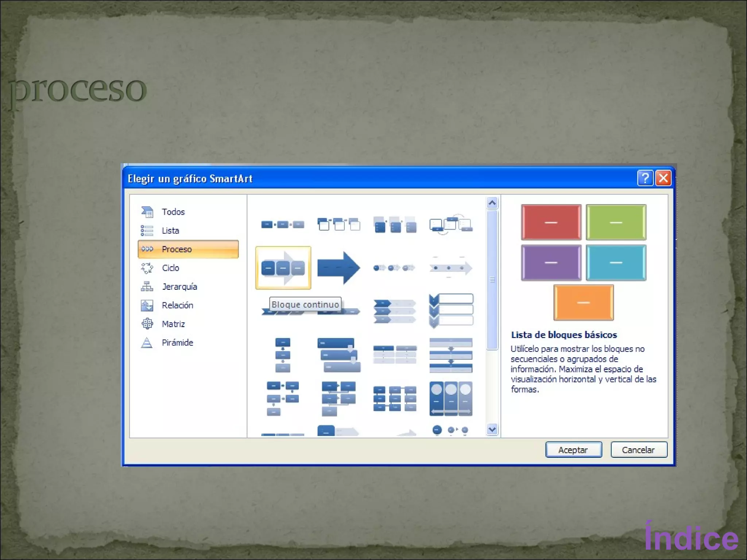
Task: Select the three-circle accent process layout
Action: click(451, 398)
